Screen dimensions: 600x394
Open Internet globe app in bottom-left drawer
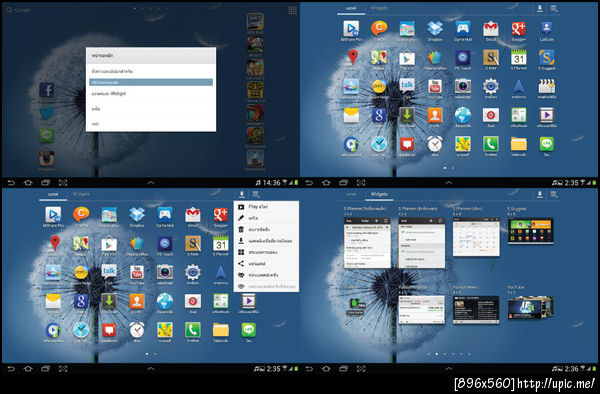coord(165,301)
